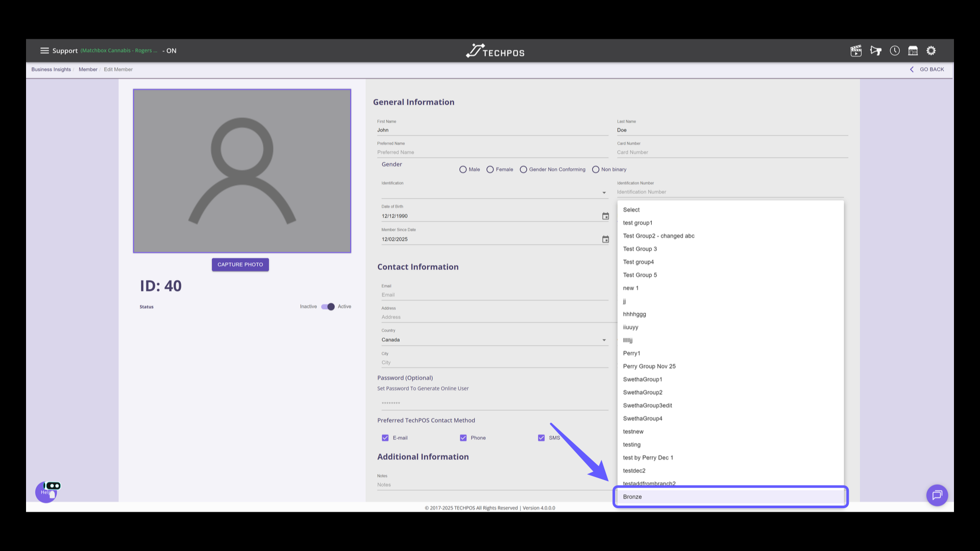Image resolution: width=980 pixels, height=551 pixels.
Task: Open the Identification dropdown
Action: [604, 192]
